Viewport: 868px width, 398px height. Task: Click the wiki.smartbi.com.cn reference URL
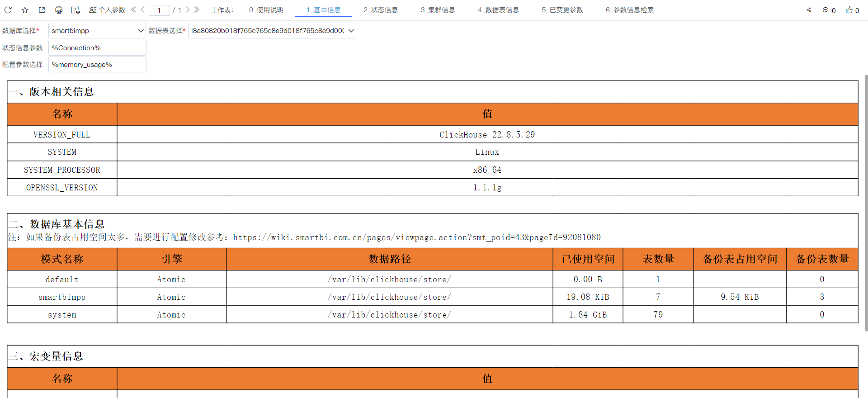[417, 237]
